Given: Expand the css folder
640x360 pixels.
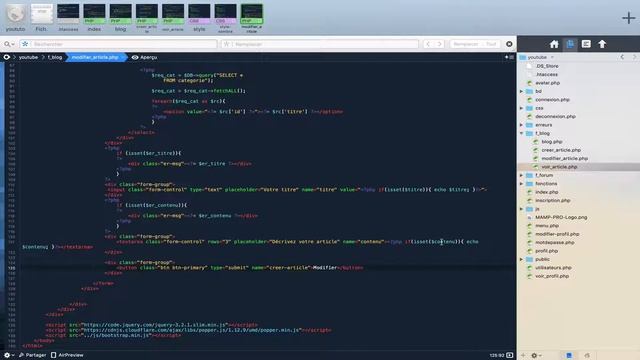Looking at the screenshot, I should pos(521,108).
